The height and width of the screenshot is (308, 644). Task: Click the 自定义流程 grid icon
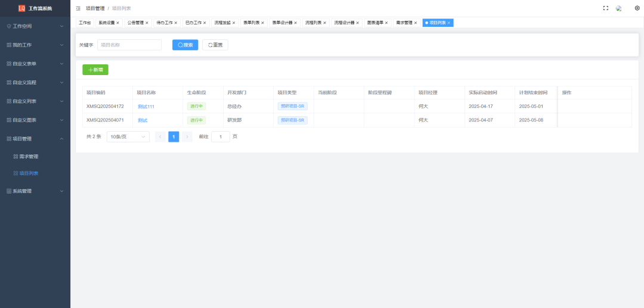pos(9,82)
